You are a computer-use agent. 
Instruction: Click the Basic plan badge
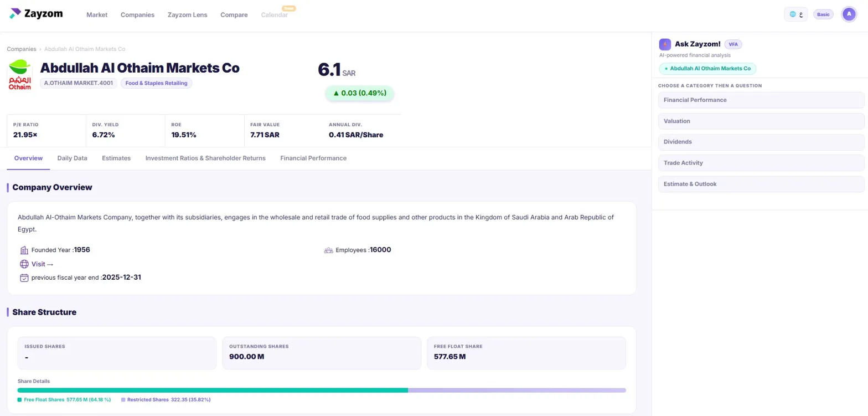click(823, 14)
